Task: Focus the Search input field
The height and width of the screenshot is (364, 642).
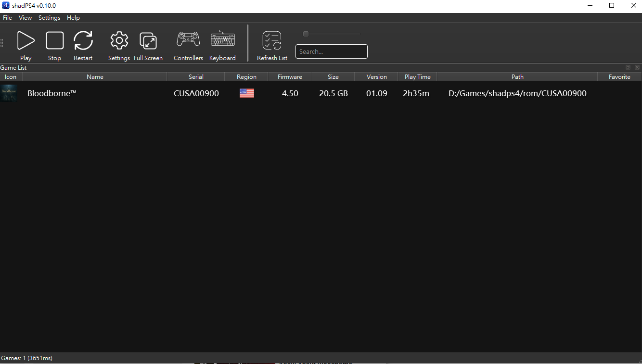Action: [x=332, y=51]
